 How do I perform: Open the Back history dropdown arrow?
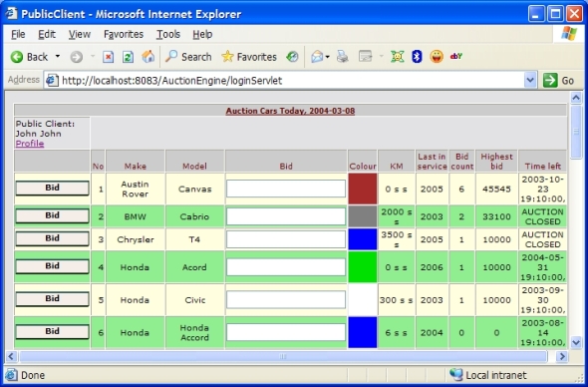coord(58,57)
